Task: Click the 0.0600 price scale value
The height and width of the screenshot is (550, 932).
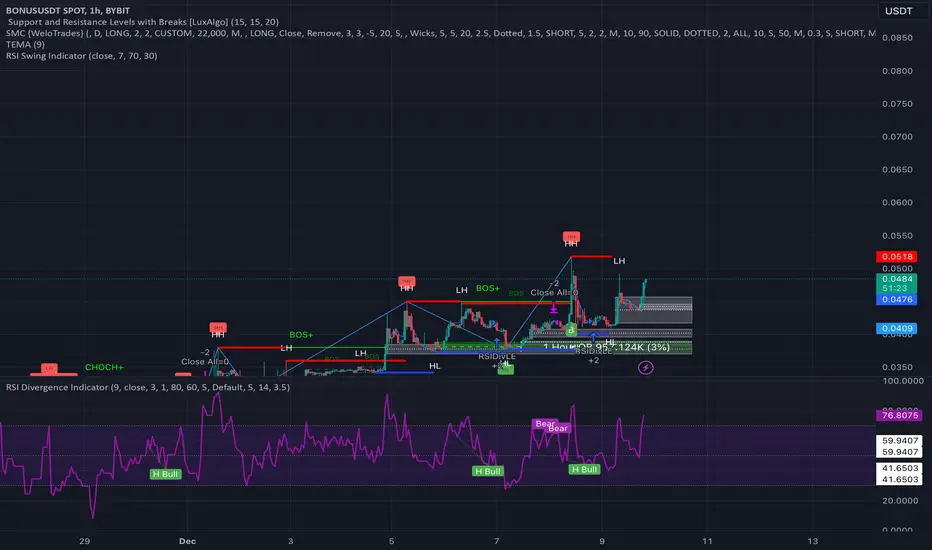Action: (897, 202)
